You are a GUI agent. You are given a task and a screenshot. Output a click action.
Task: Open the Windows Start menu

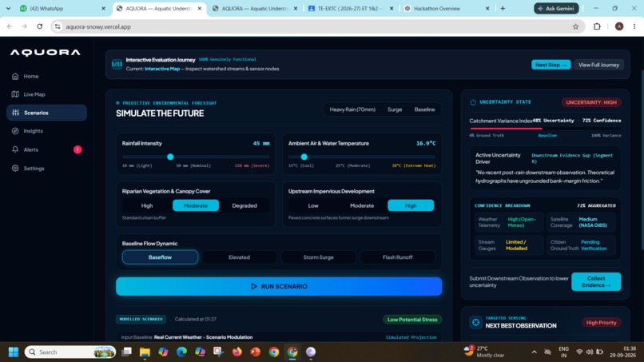pyautogui.click(x=14, y=352)
